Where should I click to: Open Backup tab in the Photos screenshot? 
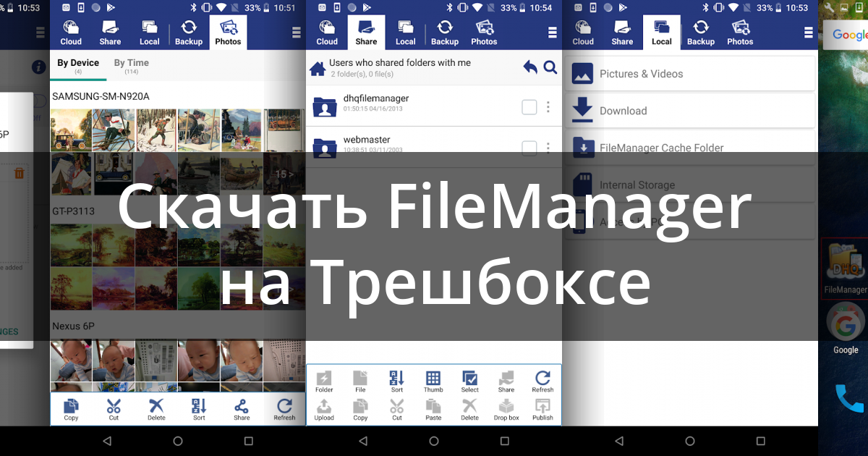(189, 33)
